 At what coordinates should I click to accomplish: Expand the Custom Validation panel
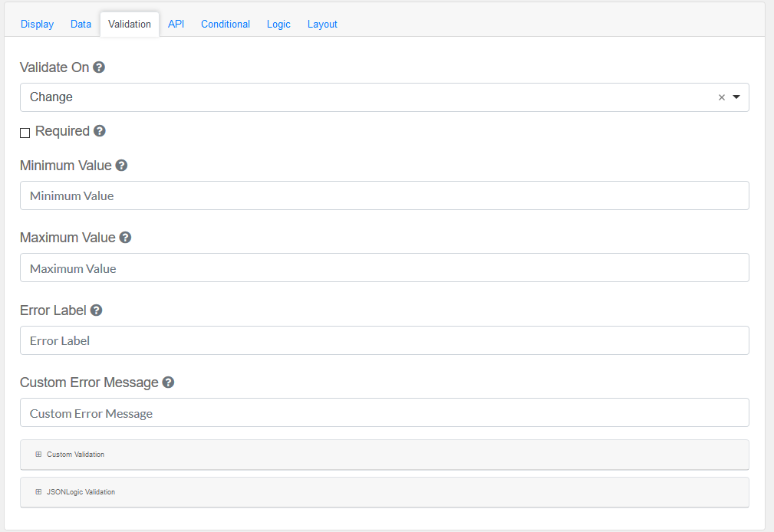tap(75, 455)
